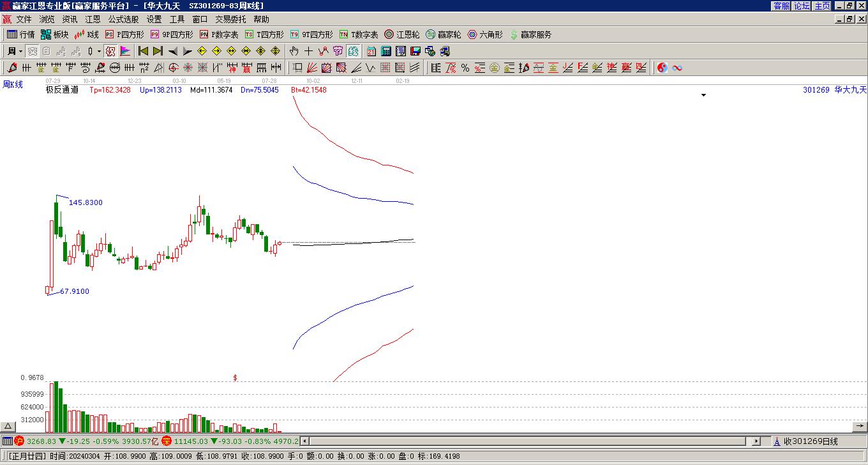The image size is (868, 465).
Task: Select the circled 金 golden-ratio tool
Action: point(495,68)
